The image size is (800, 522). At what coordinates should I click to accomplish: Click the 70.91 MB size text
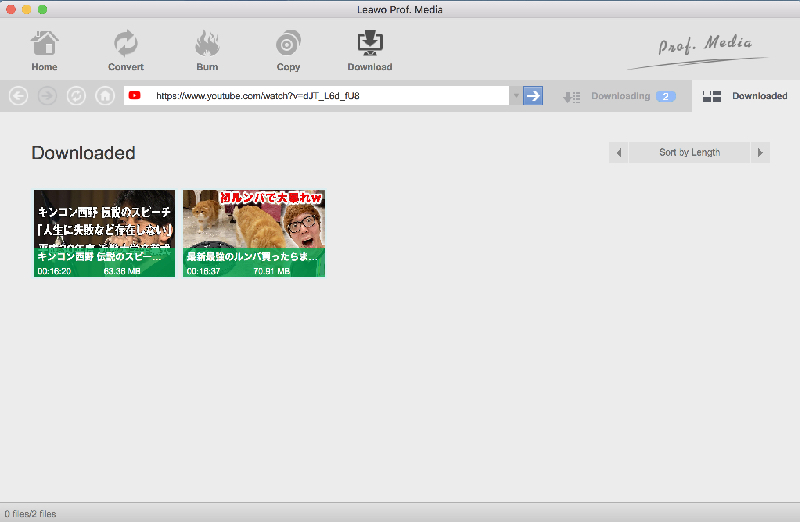pos(271,271)
